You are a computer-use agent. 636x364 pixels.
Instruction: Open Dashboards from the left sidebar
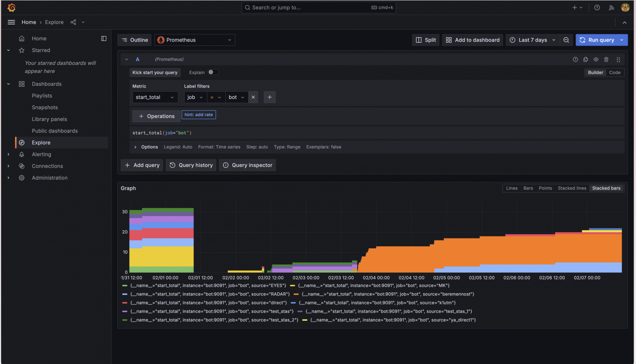pos(46,84)
